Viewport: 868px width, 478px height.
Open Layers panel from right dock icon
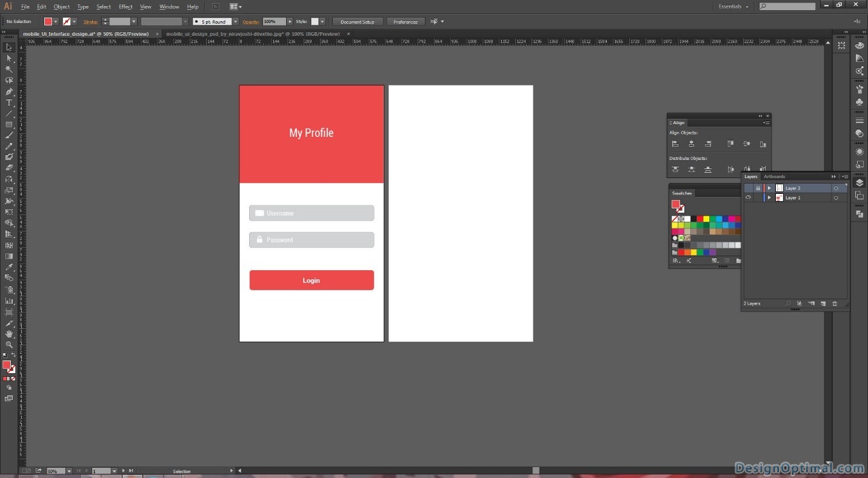pyautogui.click(x=859, y=182)
